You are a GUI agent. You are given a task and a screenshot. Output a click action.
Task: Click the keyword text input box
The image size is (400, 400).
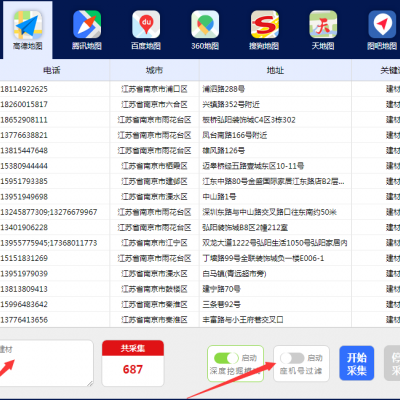(x=46, y=363)
